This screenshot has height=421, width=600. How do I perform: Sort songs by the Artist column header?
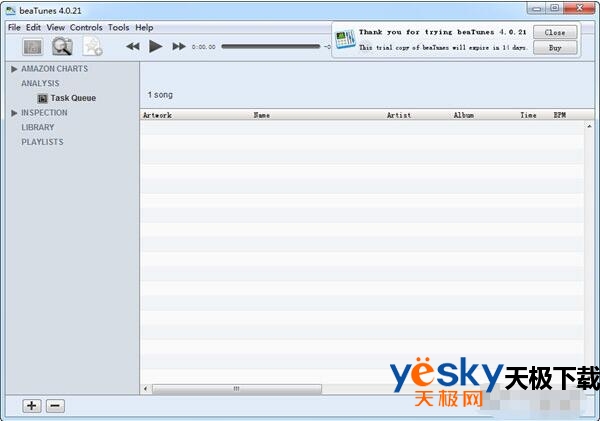click(399, 115)
